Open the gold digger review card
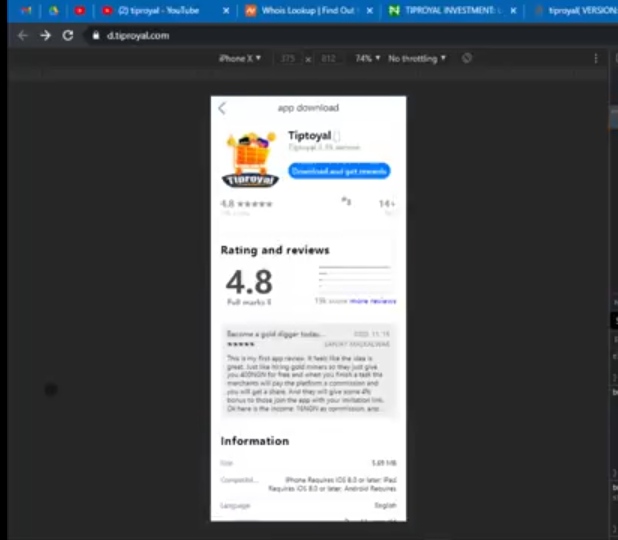The image size is (618, 540). pos(308,371)
